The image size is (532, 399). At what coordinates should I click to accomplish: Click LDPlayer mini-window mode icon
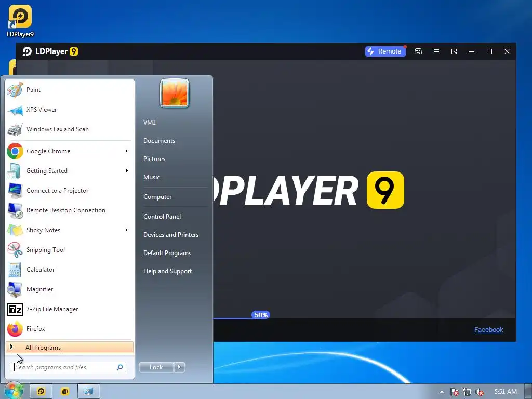[x=454, y=51]
